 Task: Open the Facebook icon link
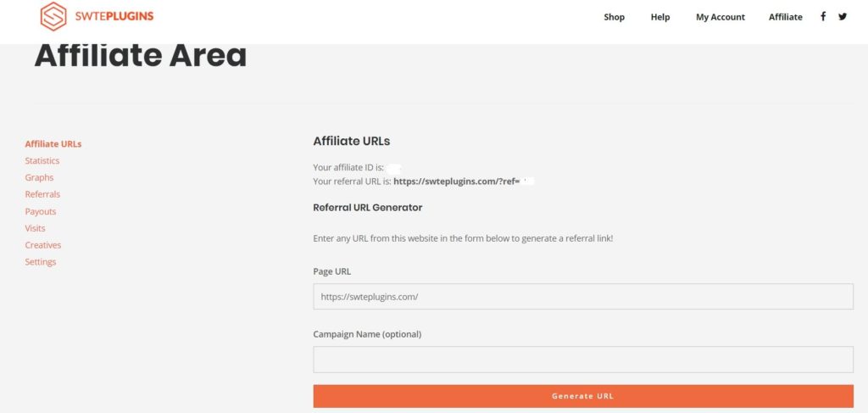tap(823, 17)
